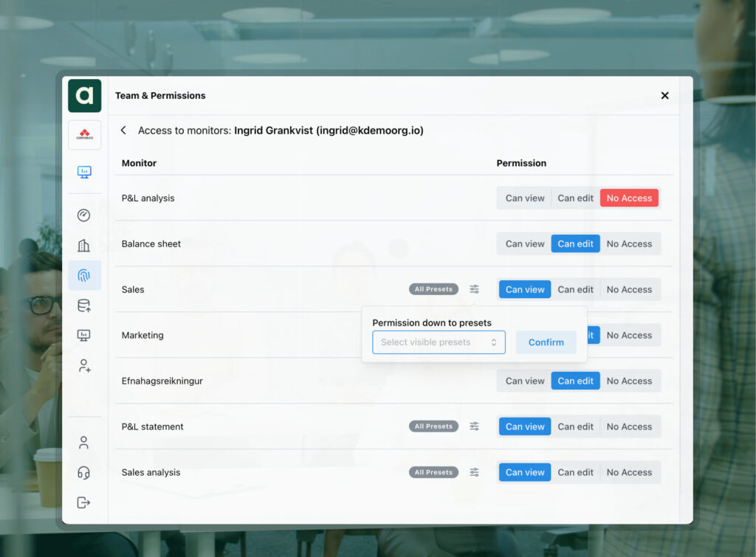This screenshot has width=756, height=557.
Task: Open preset settings for Sales analysis
Action: tap(474, 472)
